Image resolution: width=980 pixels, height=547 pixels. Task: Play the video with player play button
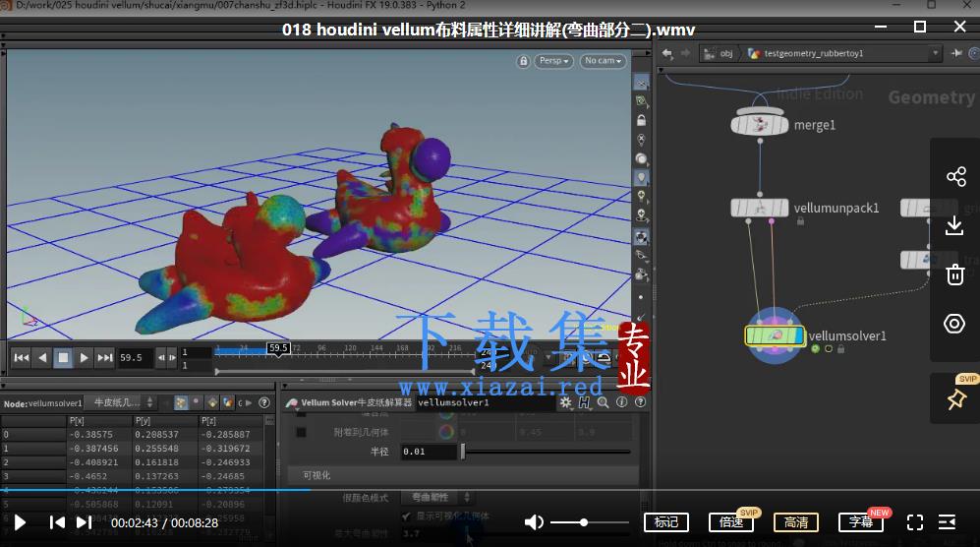point(20,522)
